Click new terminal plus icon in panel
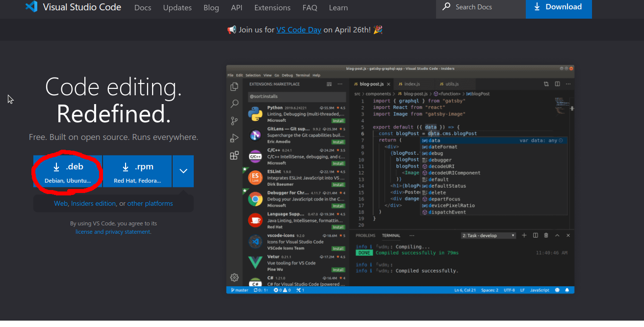 pos(524,236)
